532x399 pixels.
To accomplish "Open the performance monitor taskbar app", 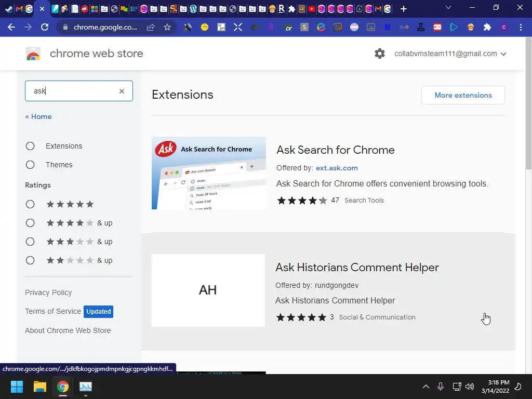I will pyautogui.click(x=86, y=387).
